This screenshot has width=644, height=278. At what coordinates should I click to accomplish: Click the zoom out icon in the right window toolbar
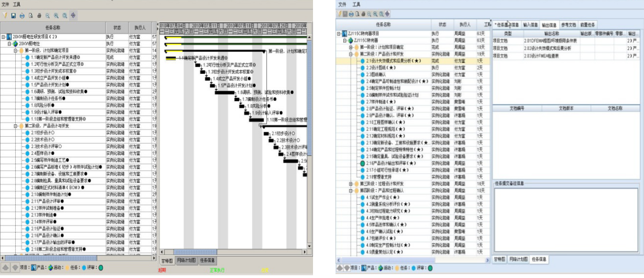[x=369, y=14]
